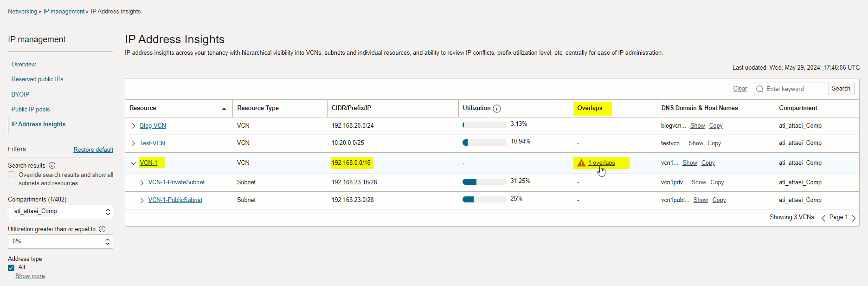The image size is (868, 286).
Task: Expand the VCN-1-PrivateSubnet row
Action: (142, 182)
